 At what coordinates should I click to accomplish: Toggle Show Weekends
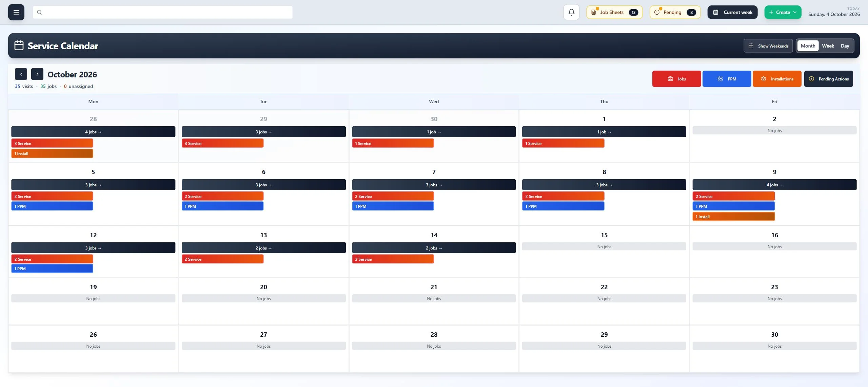768,46
